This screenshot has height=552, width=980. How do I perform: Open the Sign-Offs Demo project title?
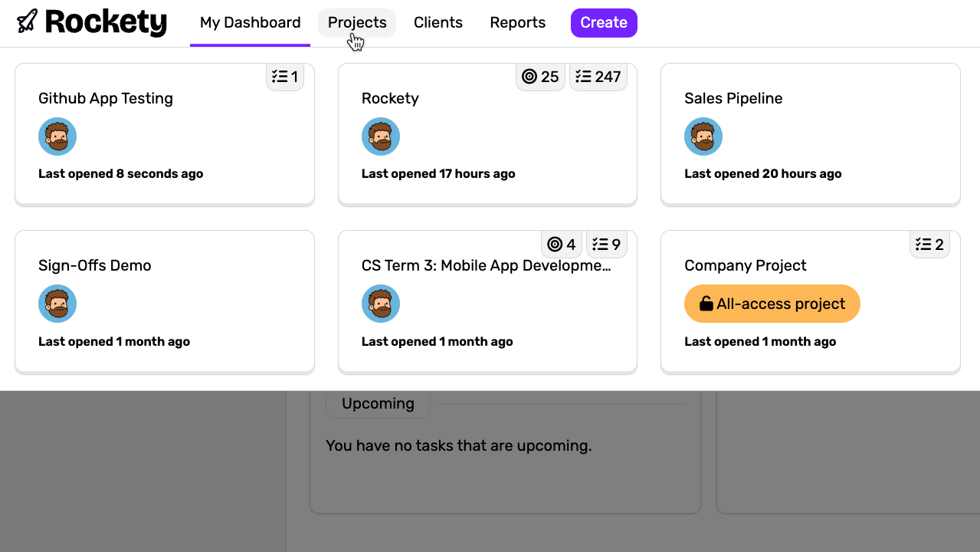point(95,266)
